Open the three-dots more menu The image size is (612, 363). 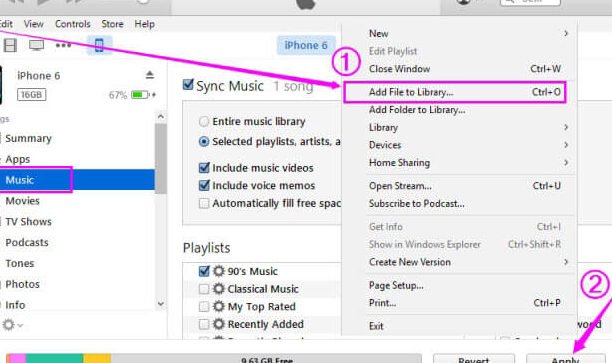[63, 45]
